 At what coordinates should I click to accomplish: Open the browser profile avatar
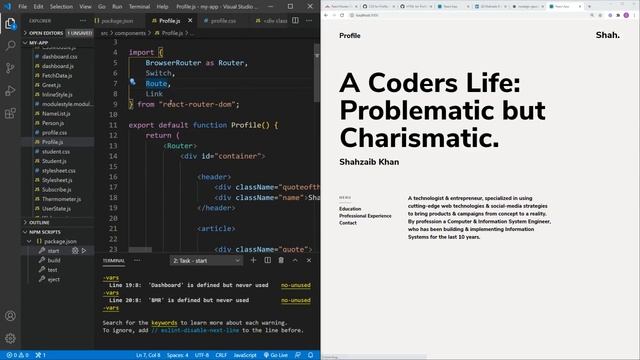(626, 15)
